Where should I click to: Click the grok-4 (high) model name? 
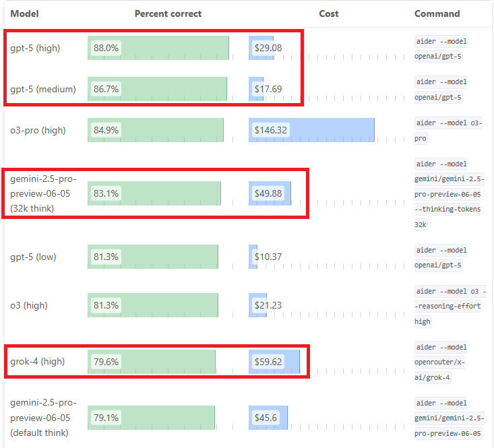pyautogui.click(x=37, y=361)
